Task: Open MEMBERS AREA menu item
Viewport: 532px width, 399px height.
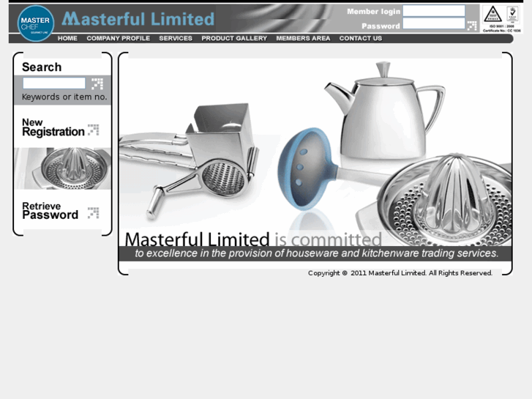Action: pos(304,38)
